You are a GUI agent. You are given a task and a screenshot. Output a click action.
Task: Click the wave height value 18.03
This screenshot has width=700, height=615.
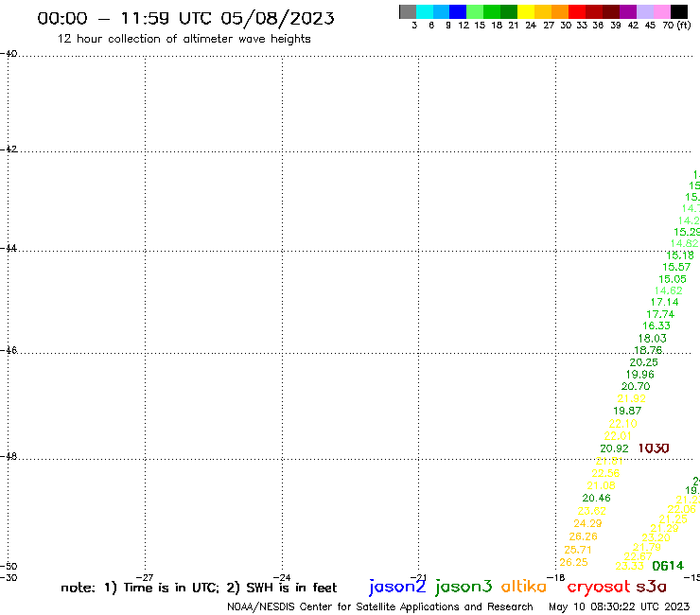pos(653,339)
